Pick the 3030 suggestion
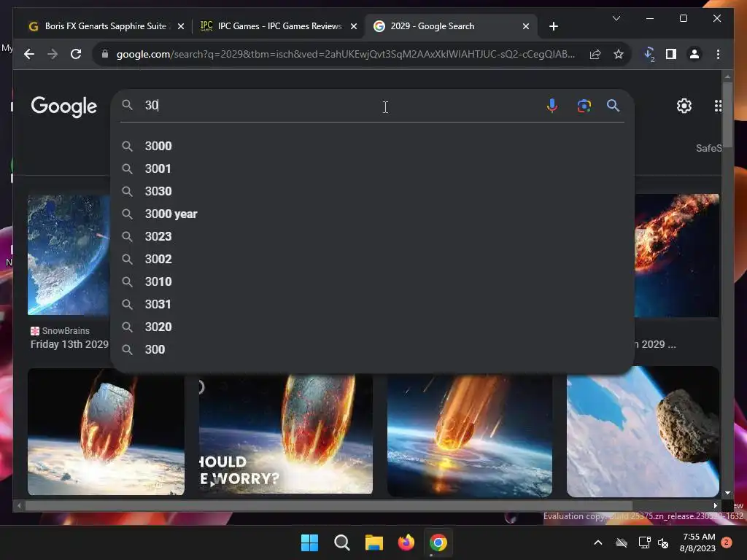This screenshot has height=560, width=747. [371, 192]
